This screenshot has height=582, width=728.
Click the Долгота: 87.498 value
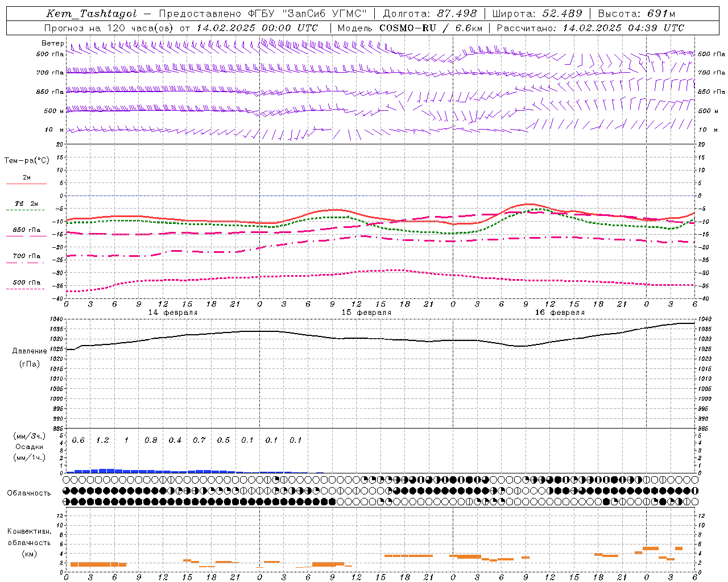pyautogui.click(x=430, y=14)
